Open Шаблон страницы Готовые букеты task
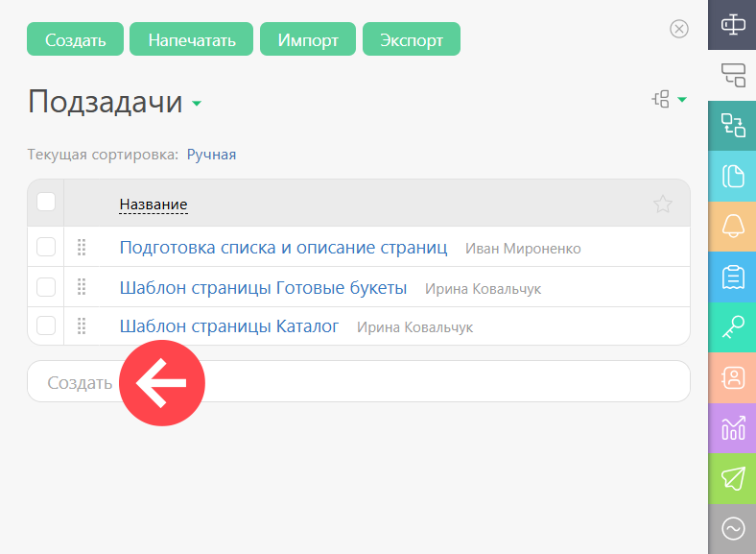 [263, 288]
